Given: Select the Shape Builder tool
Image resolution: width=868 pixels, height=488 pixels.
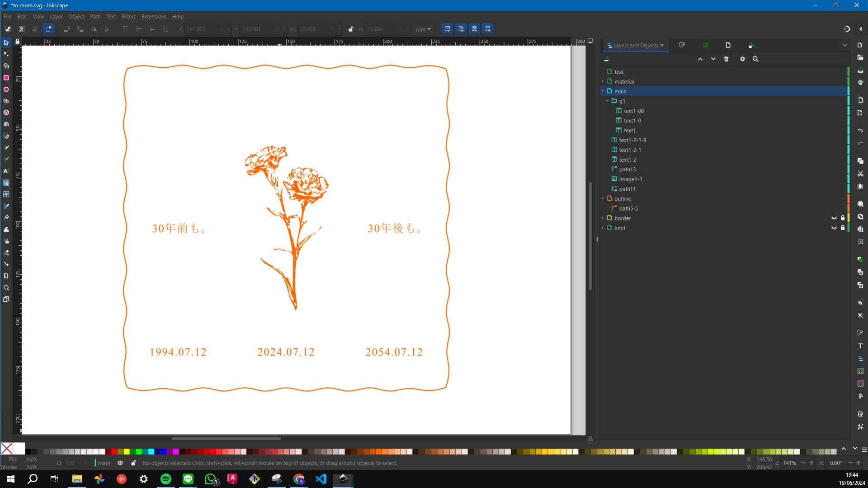Looking at the screenshot, I should tap(6, 66).
